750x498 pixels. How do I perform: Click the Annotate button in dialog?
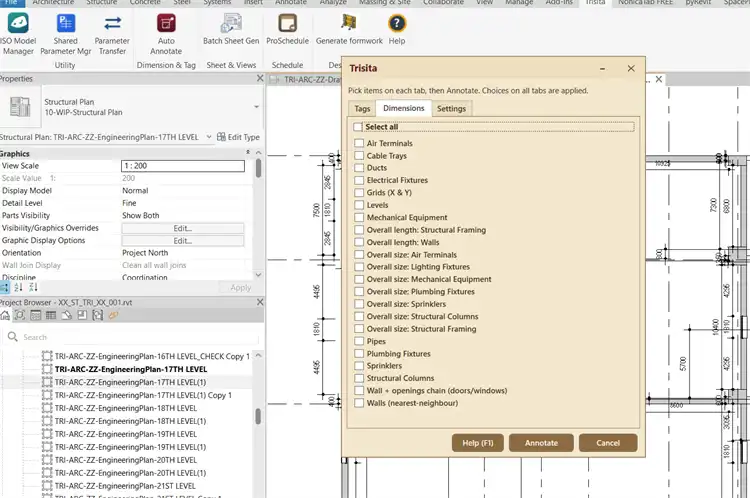pyautogui.click(x=541, y=443)
